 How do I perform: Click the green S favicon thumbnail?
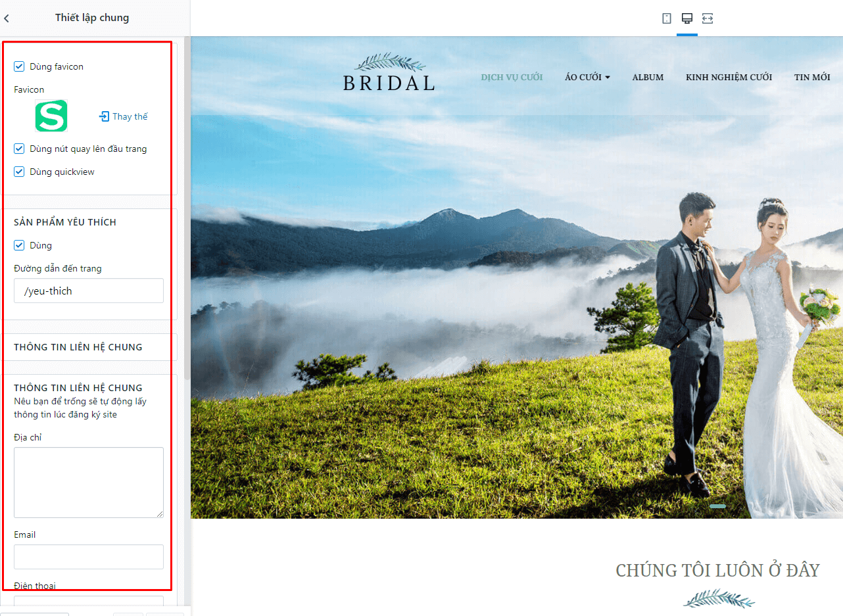click(51, 116)
